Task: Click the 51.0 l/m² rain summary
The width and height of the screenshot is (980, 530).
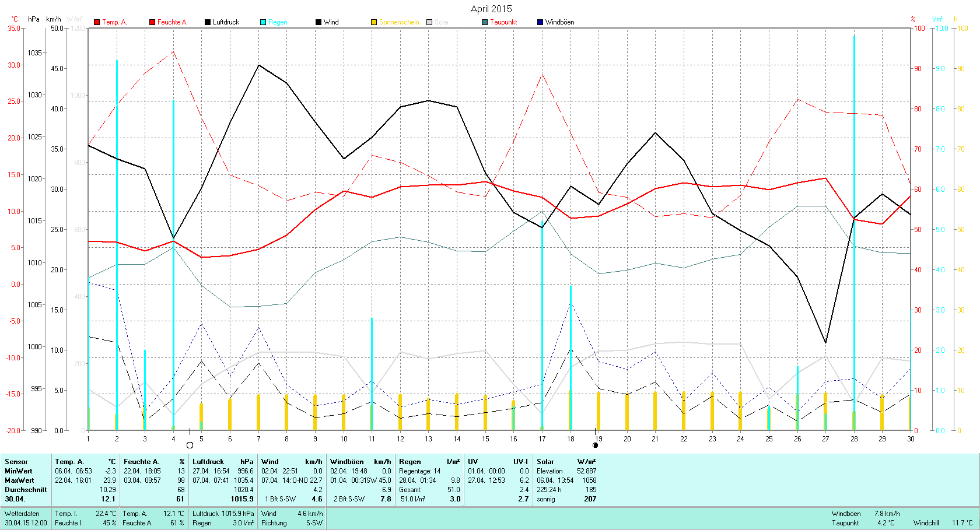Action: [x=412, y=499]
